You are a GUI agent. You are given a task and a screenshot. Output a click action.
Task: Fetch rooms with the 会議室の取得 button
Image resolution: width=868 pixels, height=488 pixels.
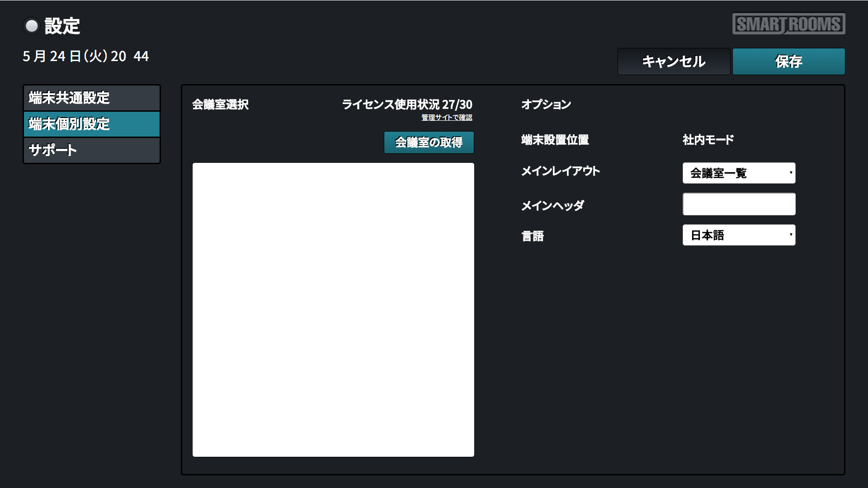(429, 142)
